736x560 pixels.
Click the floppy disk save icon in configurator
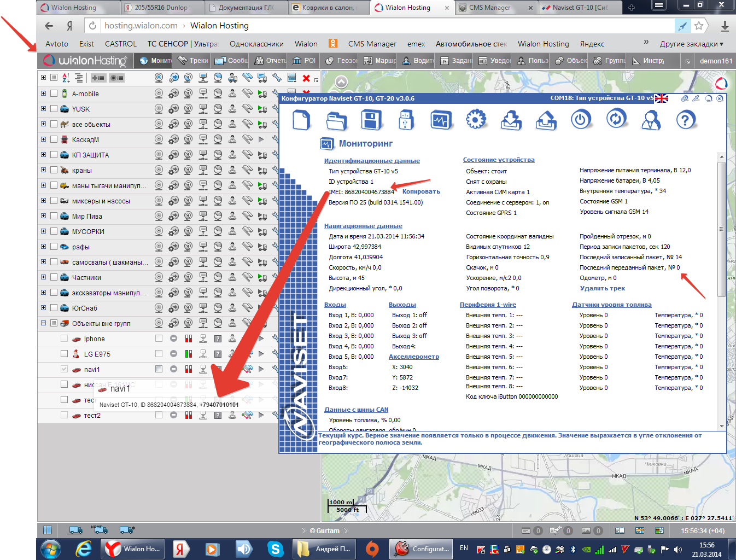[x=371, y=120]
